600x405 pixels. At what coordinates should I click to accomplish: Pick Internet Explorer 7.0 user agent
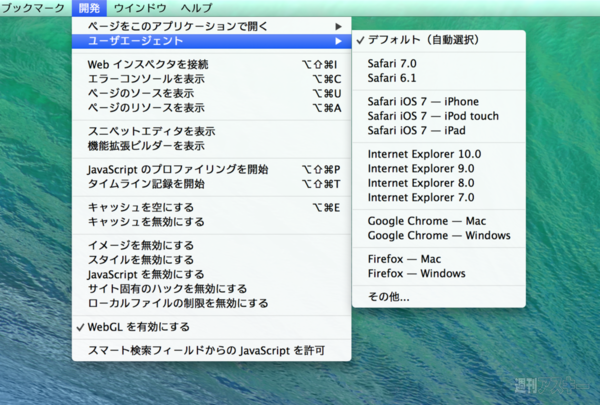tap(439, 198)
